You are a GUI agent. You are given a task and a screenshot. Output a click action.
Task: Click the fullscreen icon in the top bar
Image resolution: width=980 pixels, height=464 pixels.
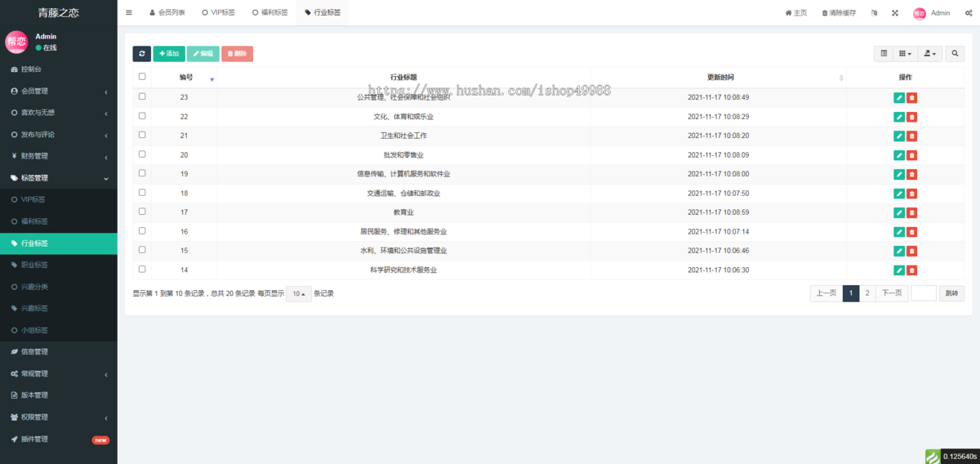[x=895, y=13]
